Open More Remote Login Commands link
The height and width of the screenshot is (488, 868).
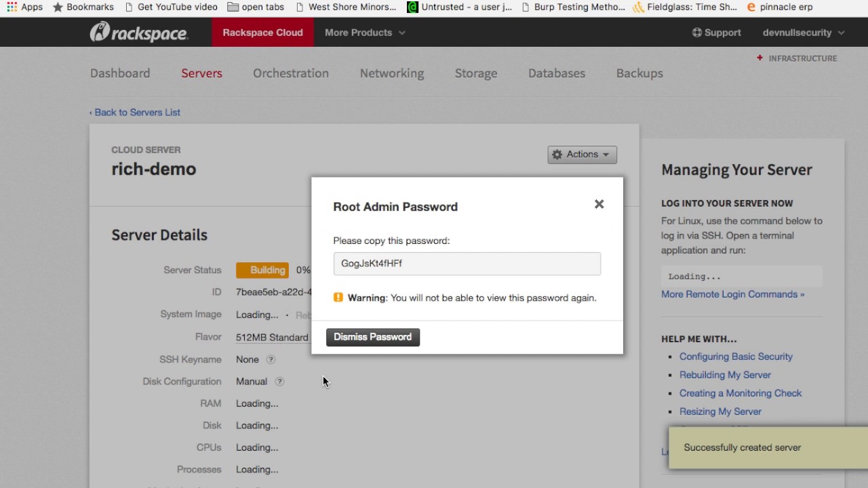tap(733, 294)
